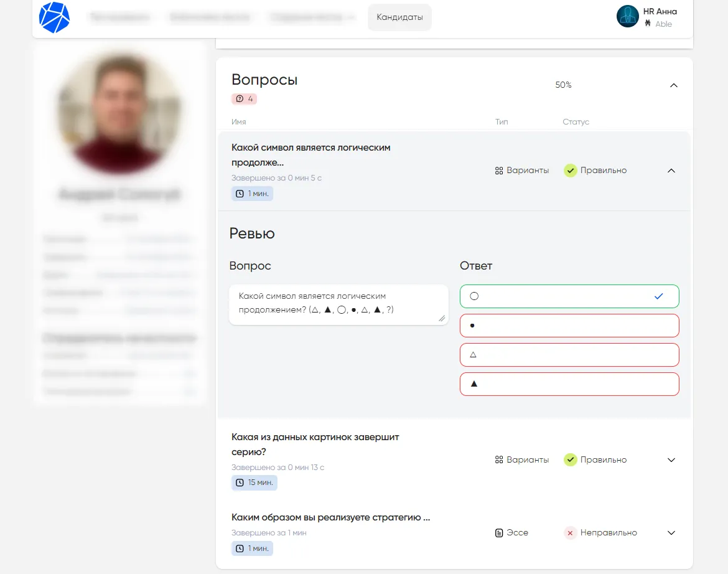Open the Кандидаты tab

pos(399,17)
